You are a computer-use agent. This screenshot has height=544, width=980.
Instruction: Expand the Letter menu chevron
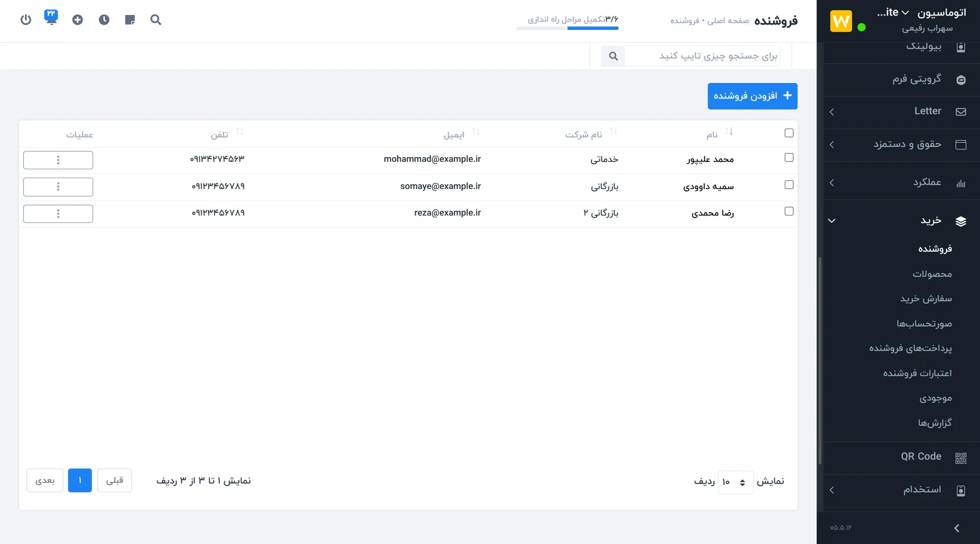pos(832,112)
